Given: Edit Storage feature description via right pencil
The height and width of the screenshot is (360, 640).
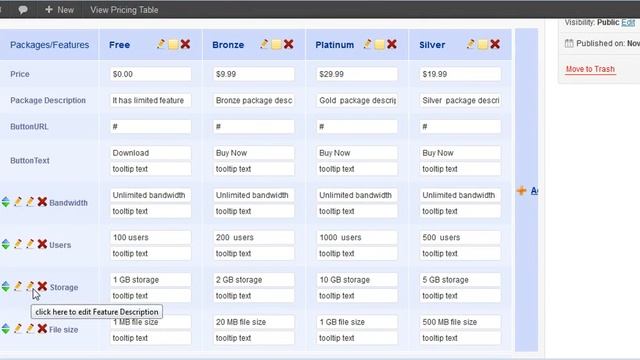Looking at the screenshot, I should click(30, 287).
